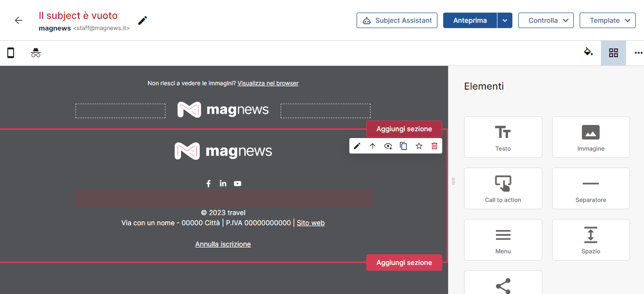The width and height of the screenshot is (644, 294).
Task: Select the Testo element card
Action: tap(503, 137)
